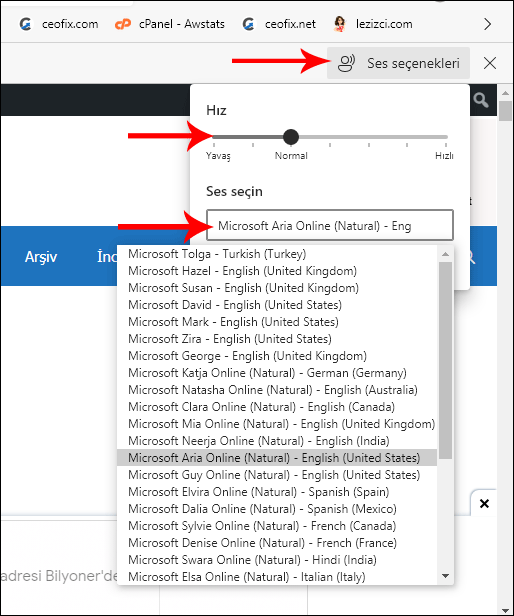Screen dimensions: 514x616
Task: Show more bookmarks with chevron arrow
Action: point(488,24)
